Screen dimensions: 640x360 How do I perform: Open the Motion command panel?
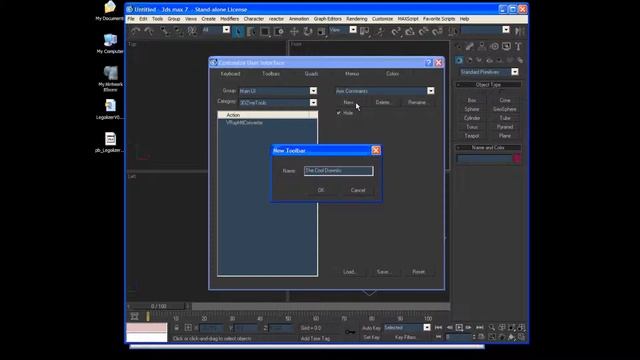click(494, 47)
